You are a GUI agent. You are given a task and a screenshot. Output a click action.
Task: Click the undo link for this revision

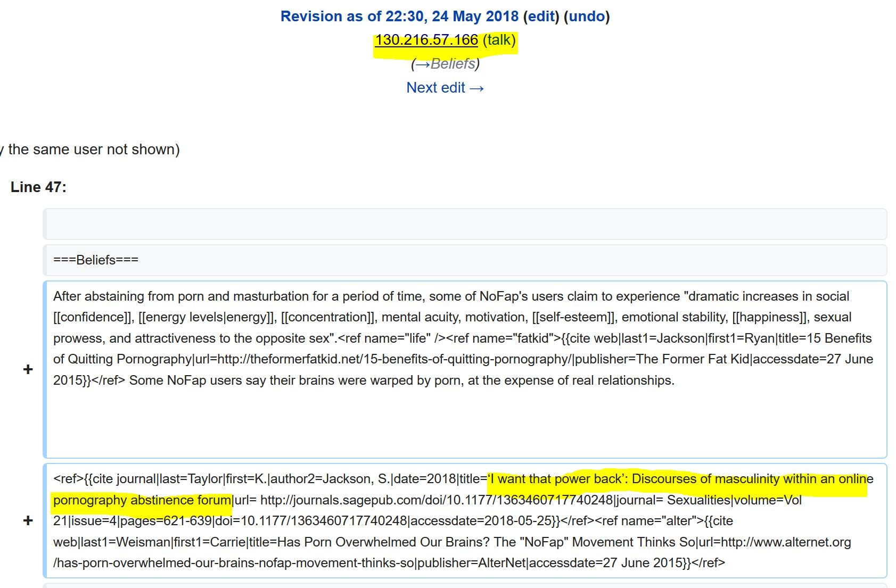587,16
